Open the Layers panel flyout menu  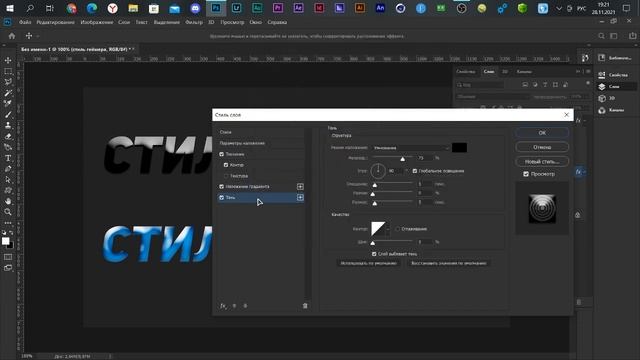coord(588,71)
